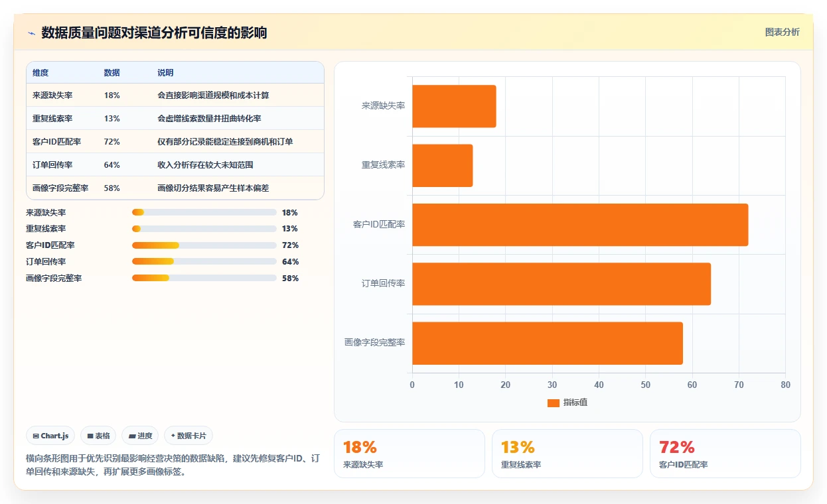
Task: Click the 订单回传率 bar in chart
Action: (562, 284)
